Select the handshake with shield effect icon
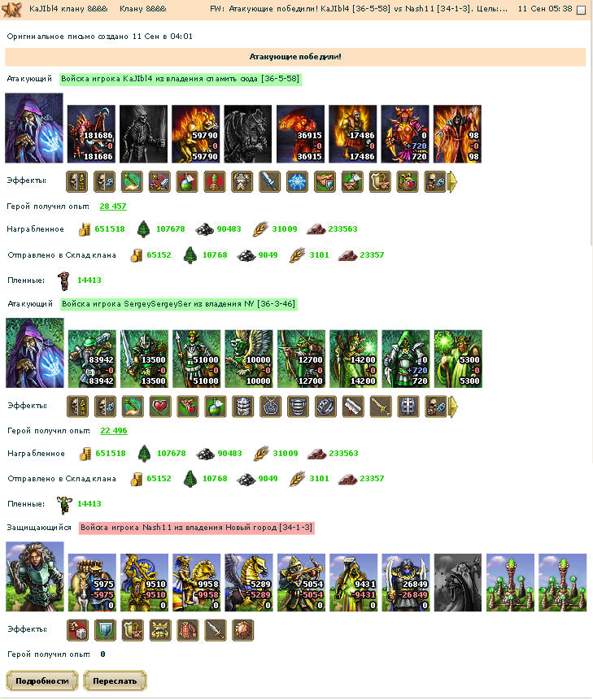The height and width of the screenshot is (700, 593). [325, 181]
